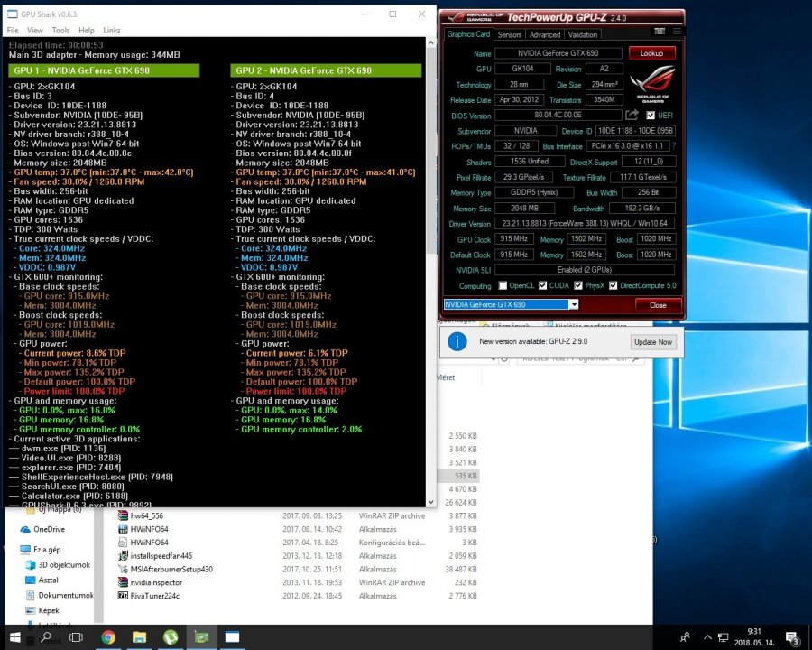Click the File Explorer navigation pane scrollbar

[x=99, y=565]
